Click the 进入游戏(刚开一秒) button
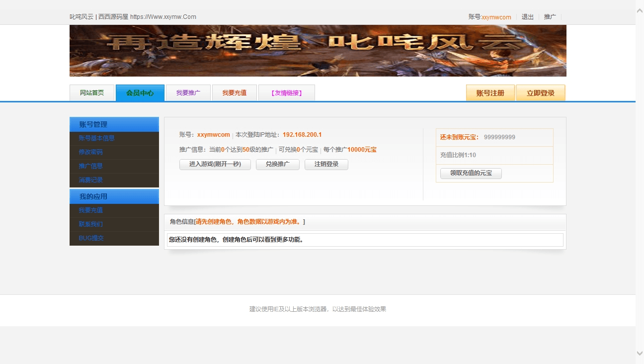 pos(215,164)
